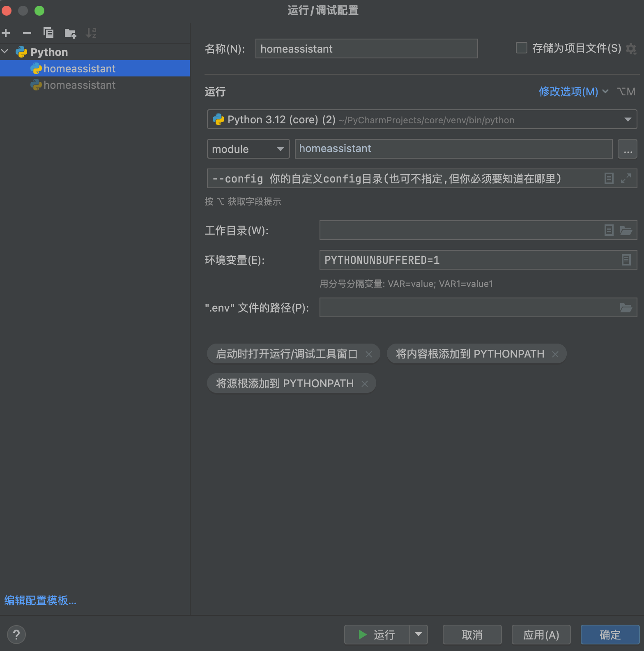
Task: Select the greyed-out second homeassistant configuration
Action: click(95, 85)
